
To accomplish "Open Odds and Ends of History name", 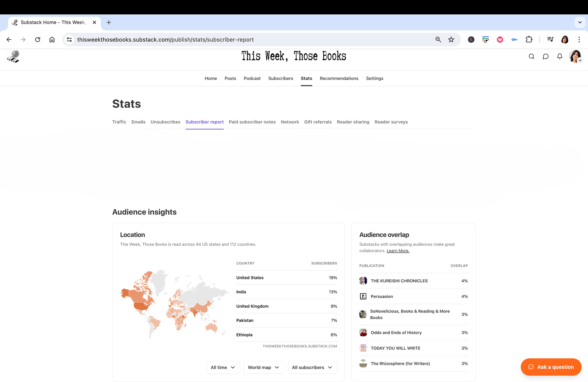I will click(396, 332).
